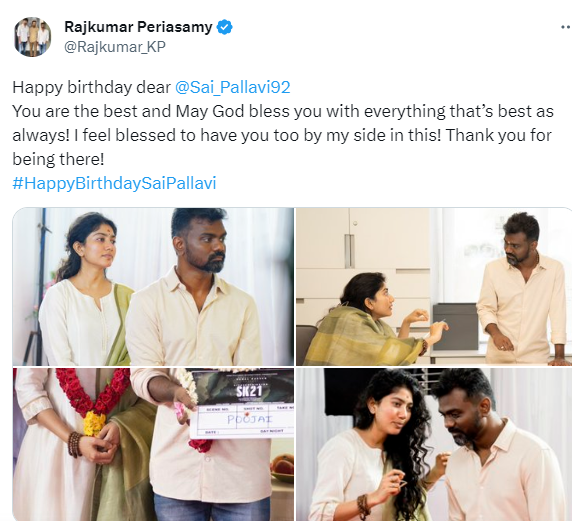This screenshot has width=572, height=521.
Task: Click the gray box on office desk
Action: (x=455, y=326)
